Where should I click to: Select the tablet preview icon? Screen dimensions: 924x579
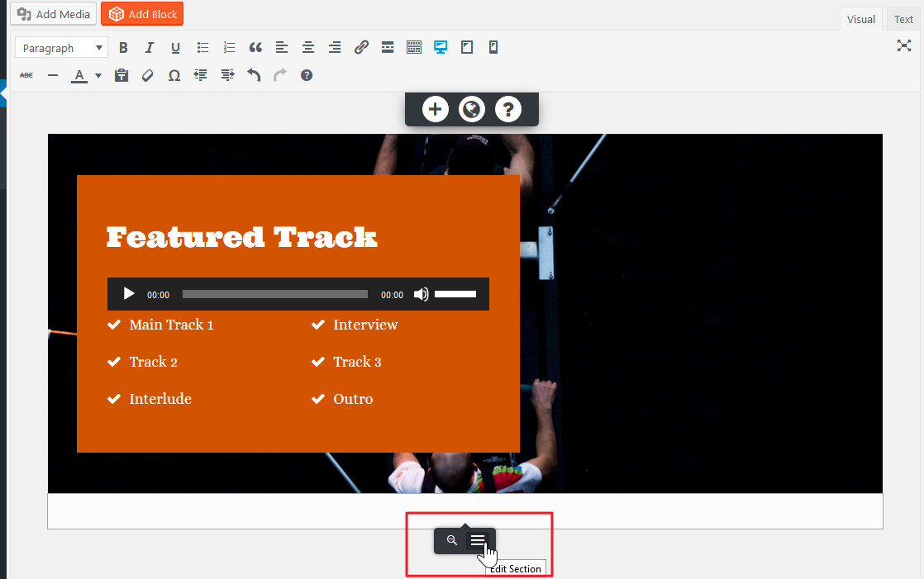click(467, 48)
